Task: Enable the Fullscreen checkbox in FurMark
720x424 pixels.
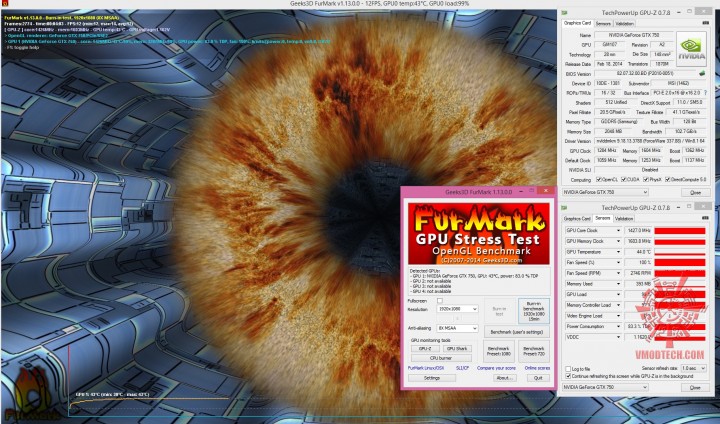Action: (440, 301)
